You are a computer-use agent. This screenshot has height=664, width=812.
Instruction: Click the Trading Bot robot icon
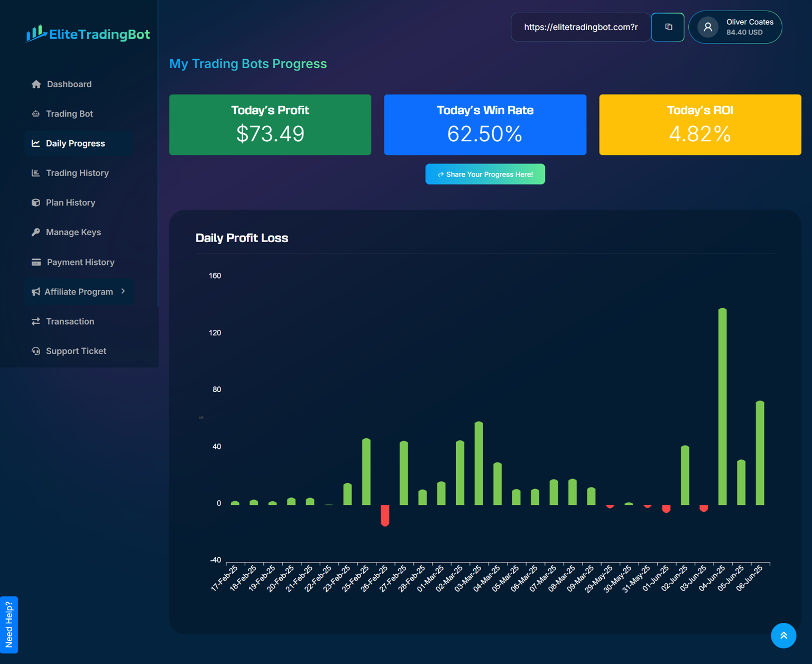tap(36, 114)
